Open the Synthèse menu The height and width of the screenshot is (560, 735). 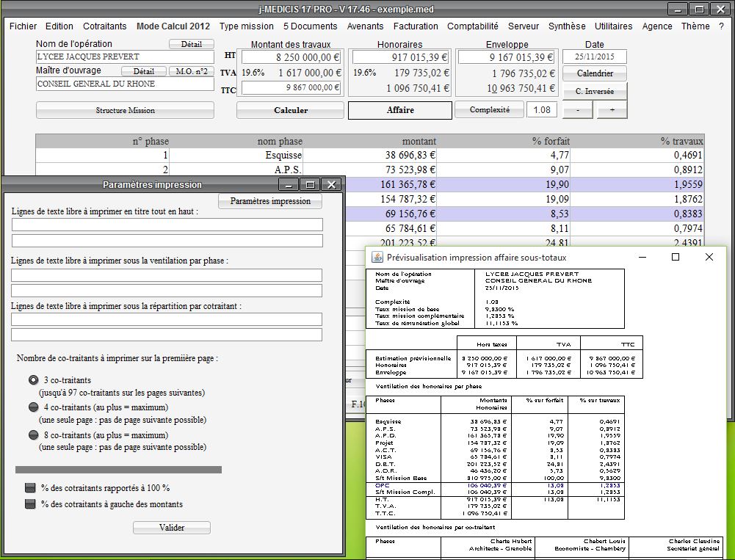[x=567, y=26]
